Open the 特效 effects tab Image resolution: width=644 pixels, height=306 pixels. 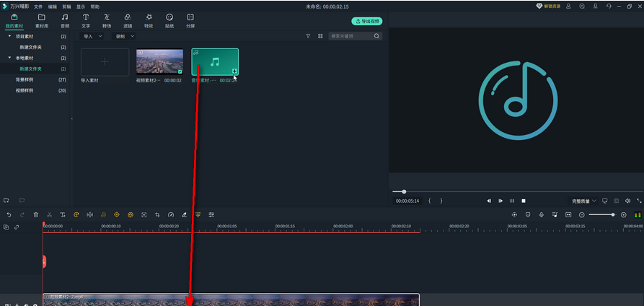pyautogui.click(x=149, y=21)
